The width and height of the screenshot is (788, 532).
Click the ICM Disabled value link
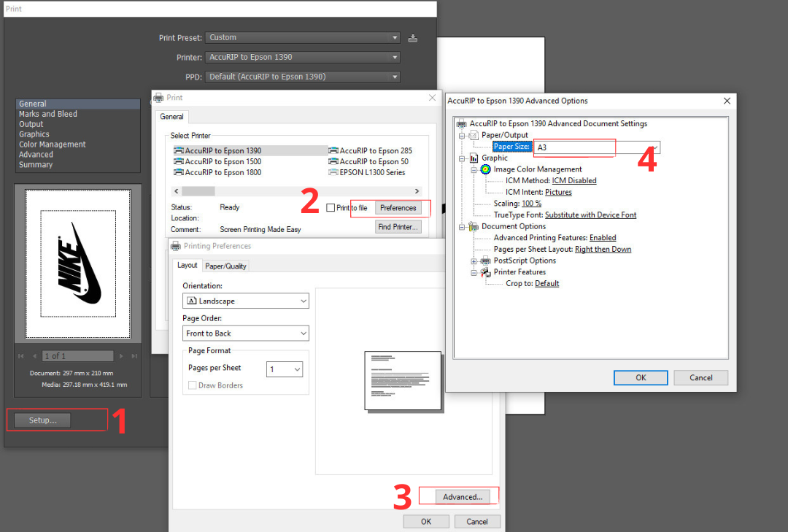pos(574,181)
